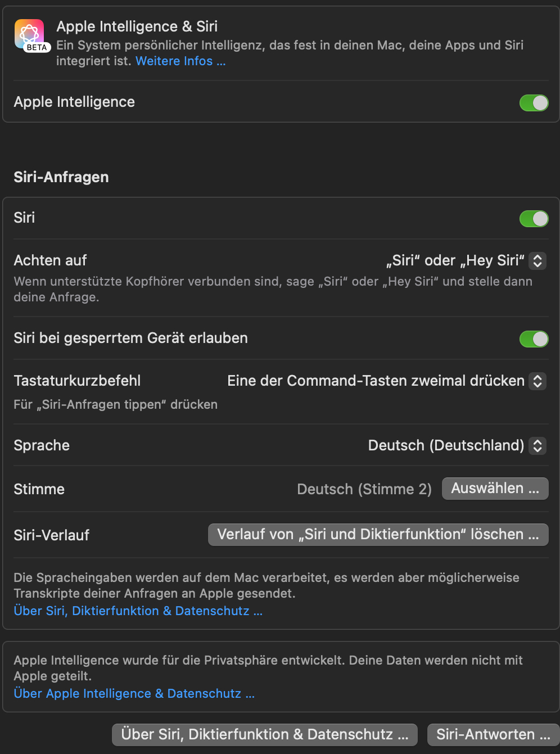Image resolution: width=560 pixels, height=754 pixels.
Task: Click the stepper arrows beside Deutsch (Deutschland)
Action: (538, 446)
